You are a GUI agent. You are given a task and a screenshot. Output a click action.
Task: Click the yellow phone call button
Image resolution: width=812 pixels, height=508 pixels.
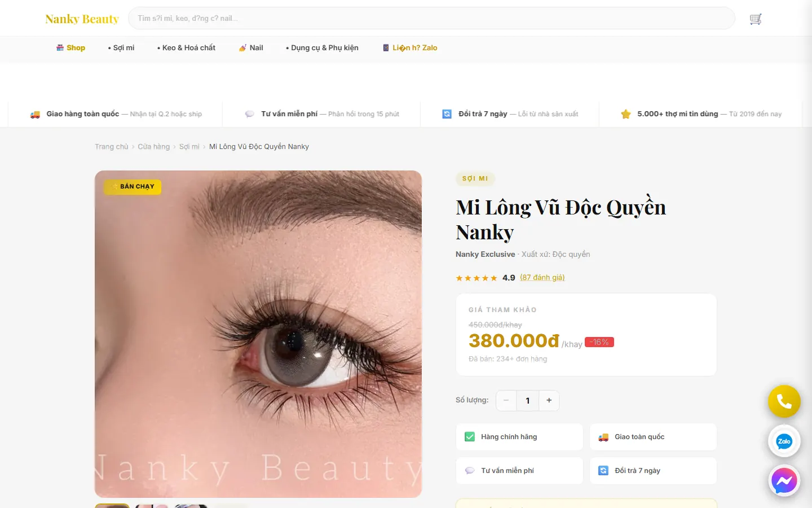784,401
